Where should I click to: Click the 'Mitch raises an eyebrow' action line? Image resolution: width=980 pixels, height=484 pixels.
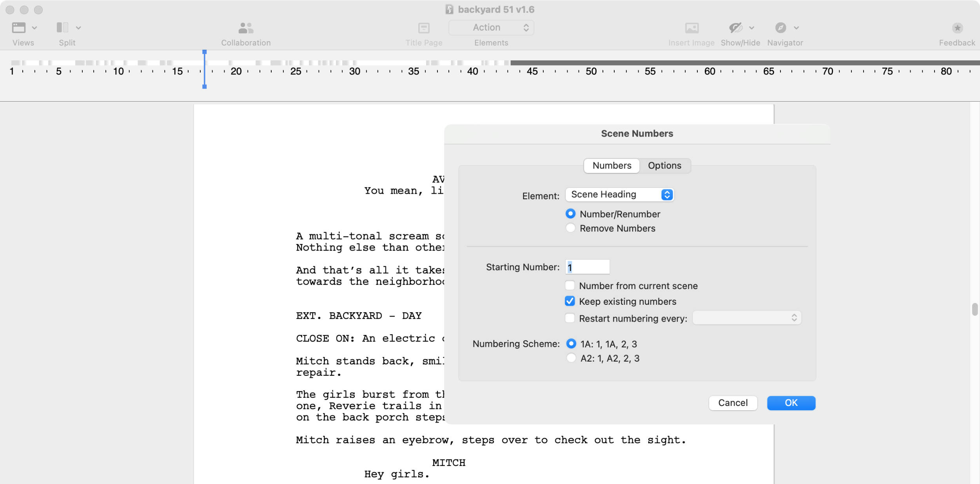[491, 440]
